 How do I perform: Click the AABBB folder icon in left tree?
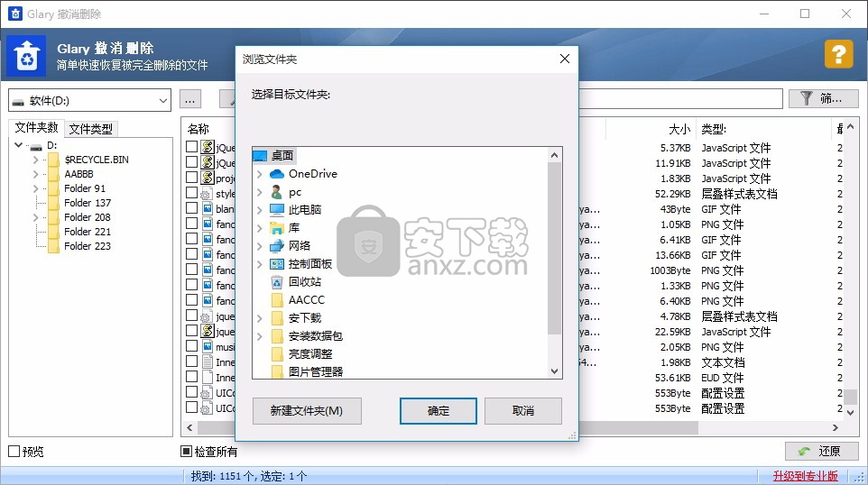pyautogui.click(x=54, y=174)
